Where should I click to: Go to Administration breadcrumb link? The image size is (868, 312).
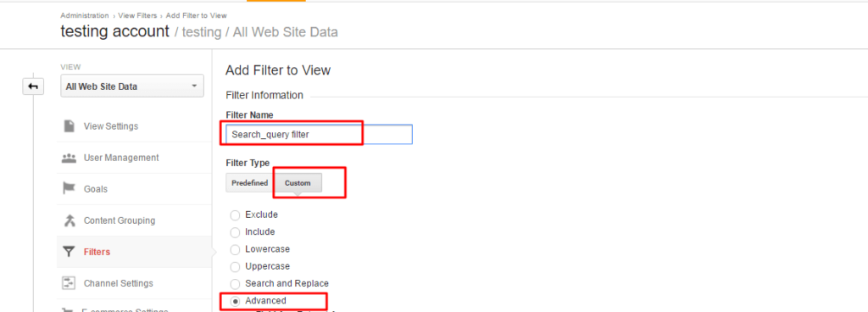(x=85, y=15)
